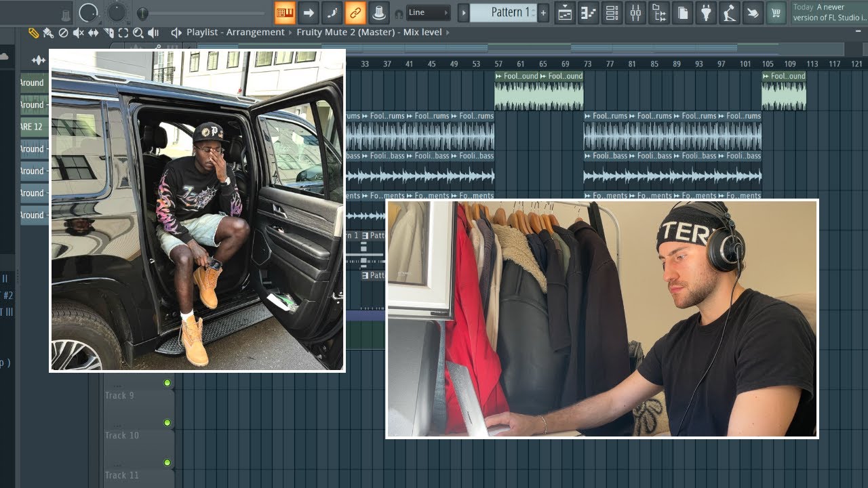Select the Slip tool in the playlist toolbar
Screen dimensions: 868x488
pyautogui.click(x=93, y=33)
